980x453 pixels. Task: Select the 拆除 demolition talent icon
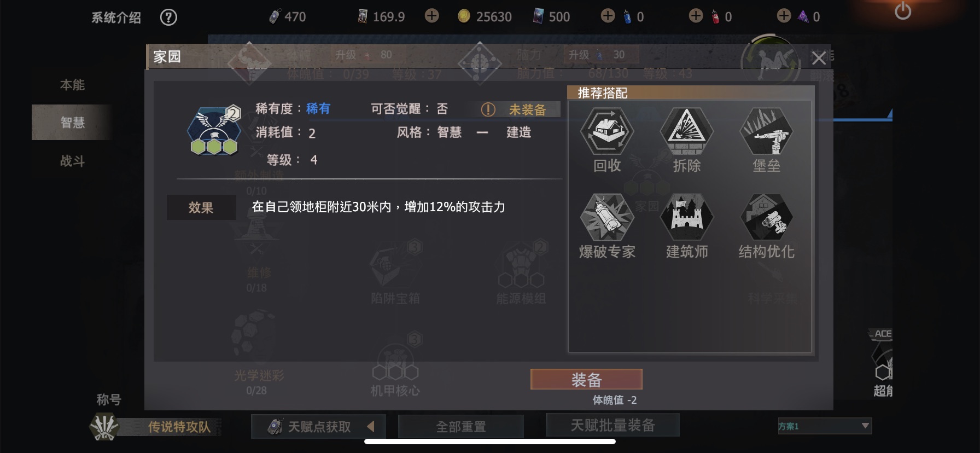(686, 131)
